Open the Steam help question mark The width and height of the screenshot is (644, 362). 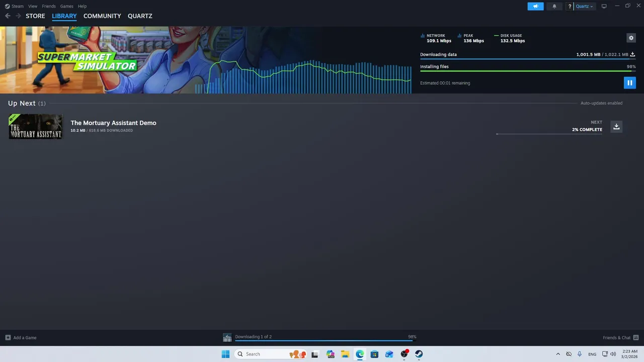tap(570, 6)
